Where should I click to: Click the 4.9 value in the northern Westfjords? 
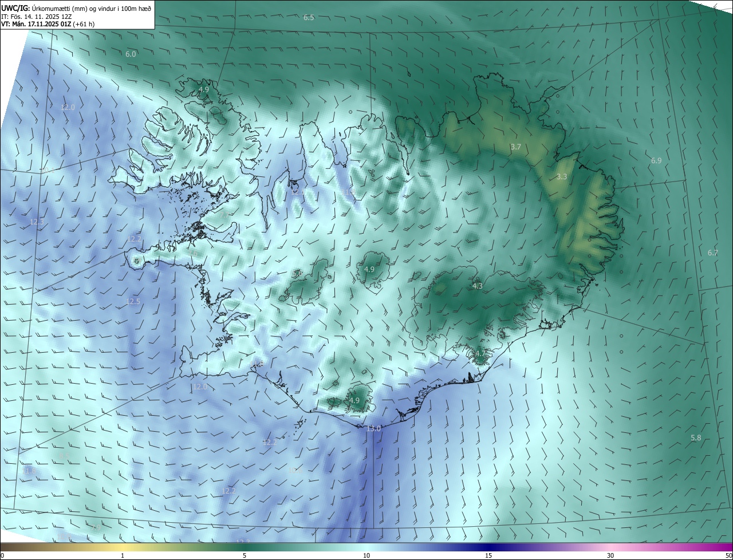204,90
